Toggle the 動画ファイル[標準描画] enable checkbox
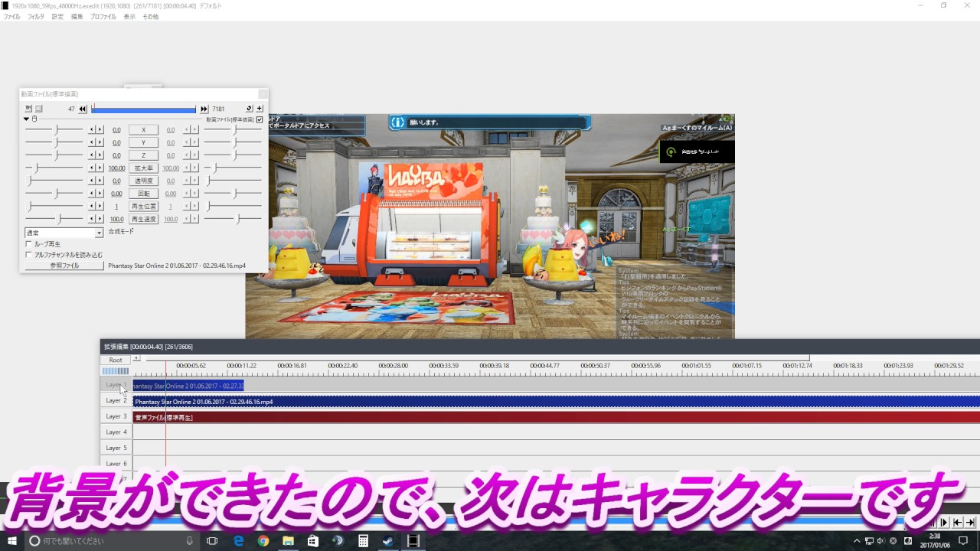 pyautogui.click(x=260, y=119)
